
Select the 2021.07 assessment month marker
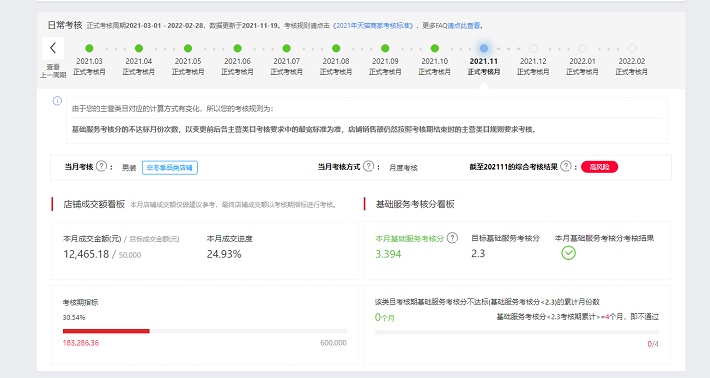(287, 48)
